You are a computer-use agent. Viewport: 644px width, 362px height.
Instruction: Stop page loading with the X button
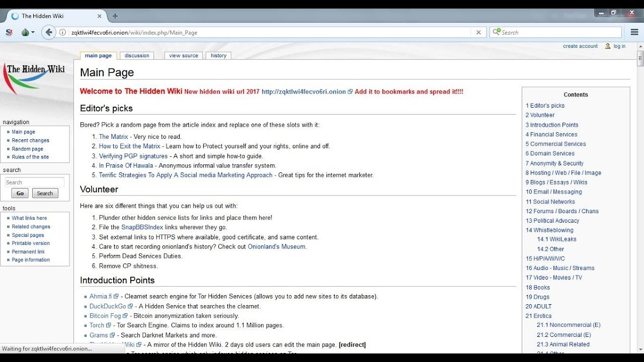click(478, 32)
